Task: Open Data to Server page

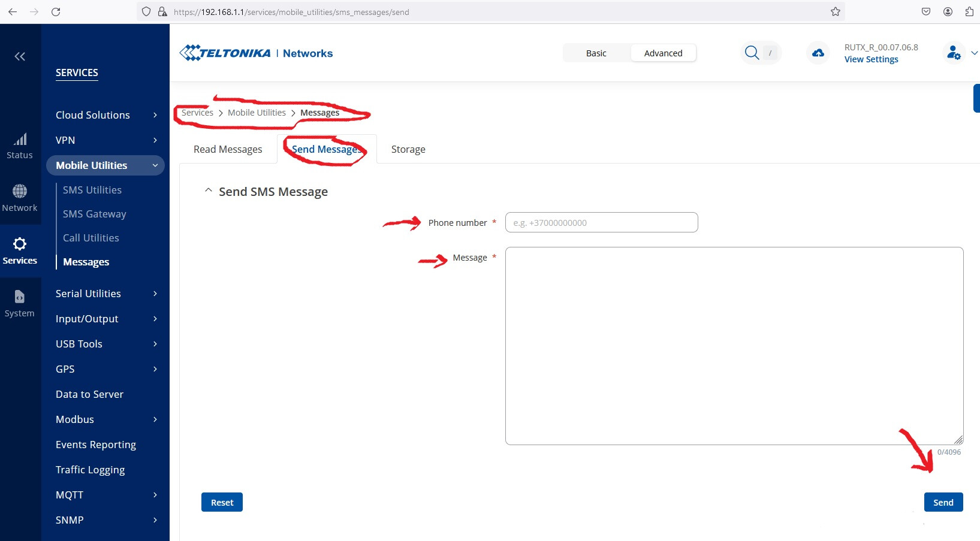Action: (89, 394)
